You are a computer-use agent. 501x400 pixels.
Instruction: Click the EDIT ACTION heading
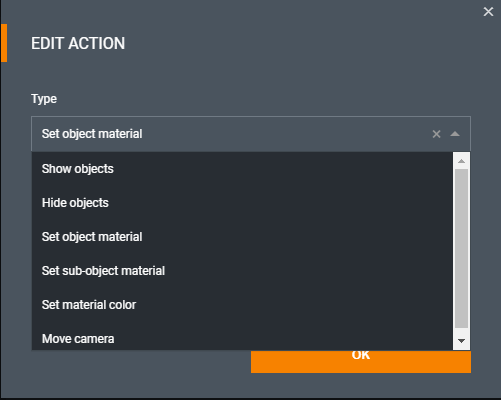(x=78, y=43)
